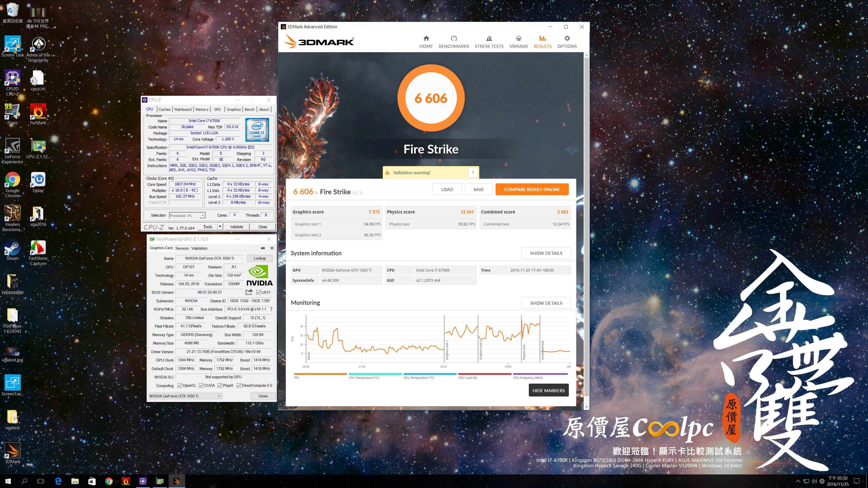
Task: Click GPU-Z screenshot camera icon
Action: pos(263,248)
